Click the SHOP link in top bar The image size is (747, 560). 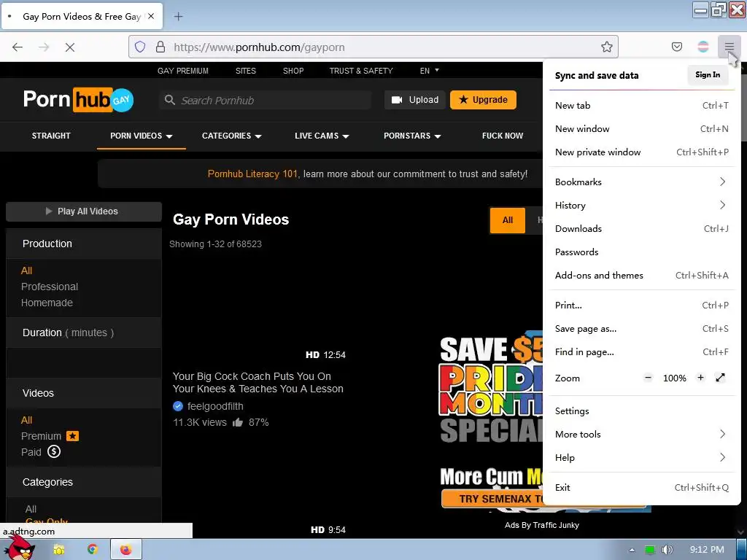(293, 71)
